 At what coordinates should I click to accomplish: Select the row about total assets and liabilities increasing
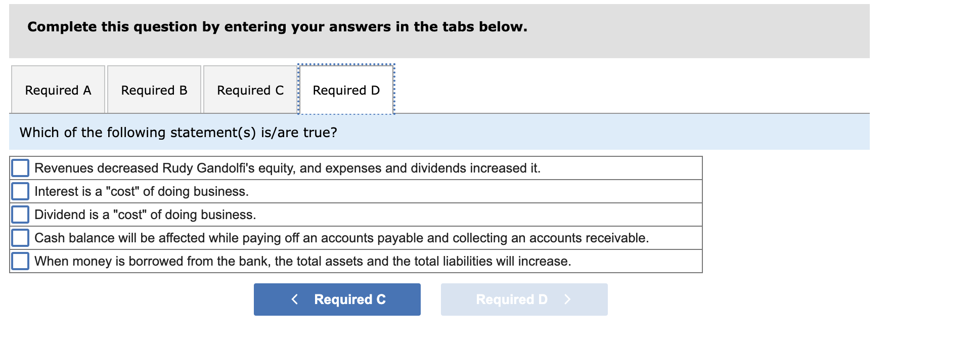point(354,261)
